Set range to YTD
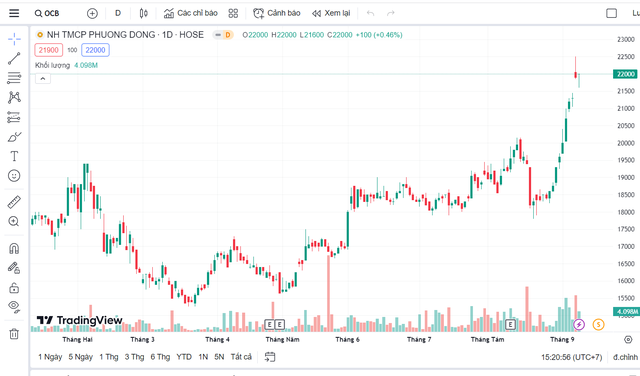 [184, 357]
